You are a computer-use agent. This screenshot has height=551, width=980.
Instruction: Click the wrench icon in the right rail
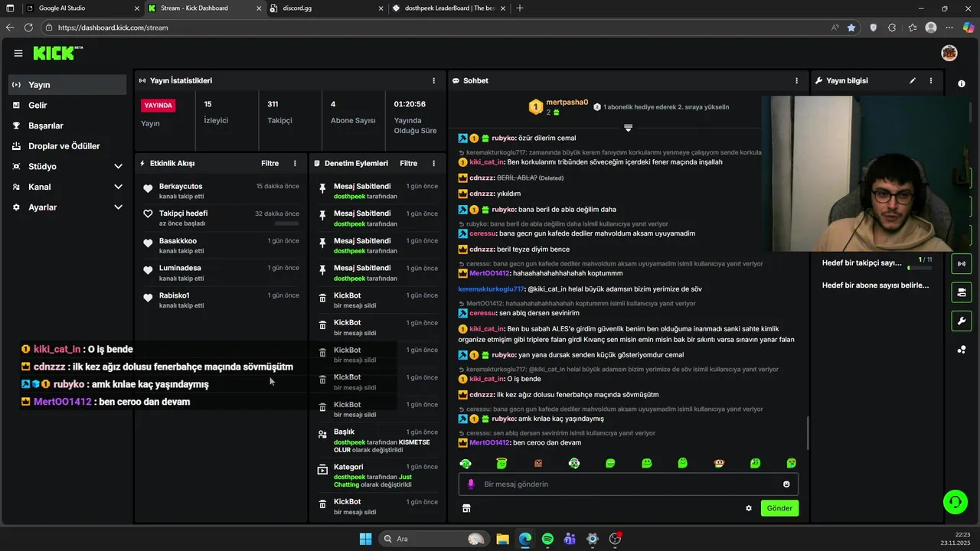pos(962,321)
